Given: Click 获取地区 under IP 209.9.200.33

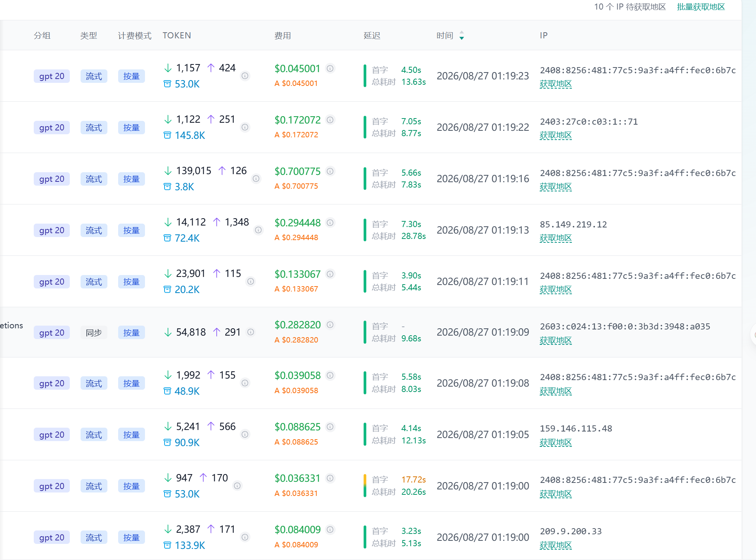Looking at the screenshot, I should coord(555,545).
